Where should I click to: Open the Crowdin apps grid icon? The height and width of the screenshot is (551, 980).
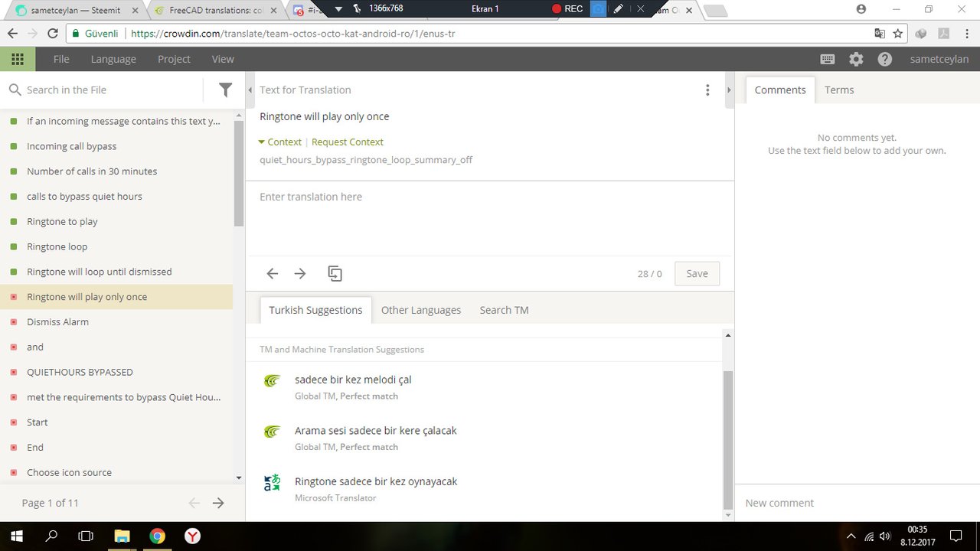(18, 59)
